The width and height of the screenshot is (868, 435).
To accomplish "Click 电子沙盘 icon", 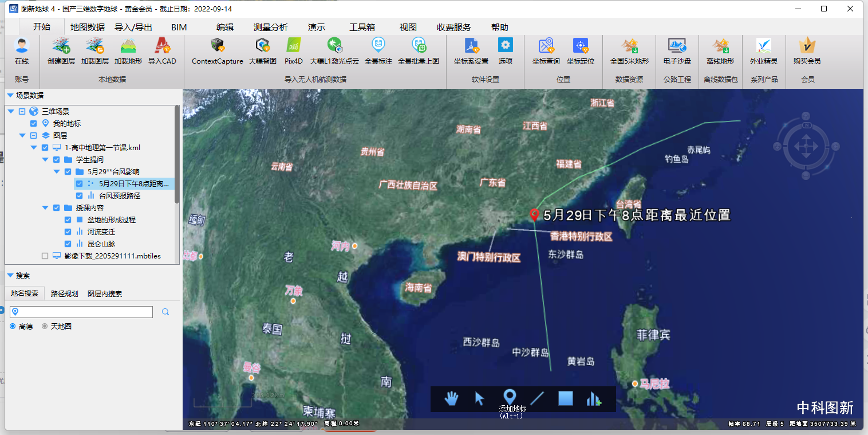I will (x=677, y=46).
